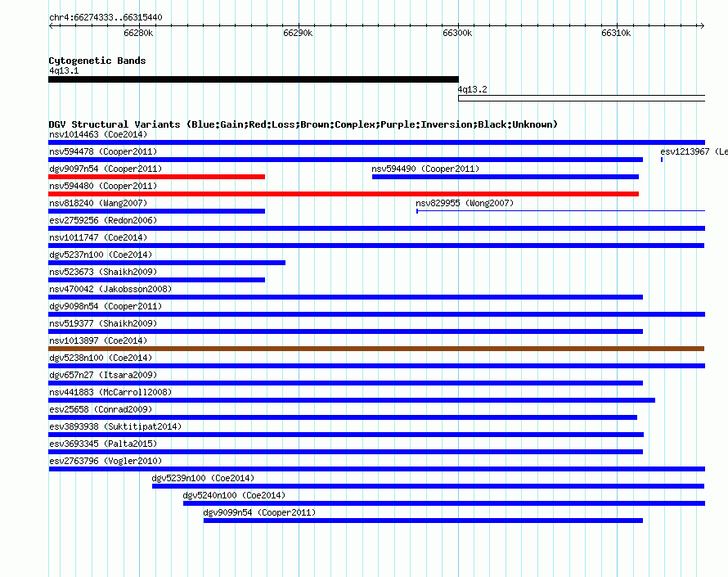This screenshot has width=728, height=577.
Task: Click the 66280k ruler position
Action: point(138,33)
